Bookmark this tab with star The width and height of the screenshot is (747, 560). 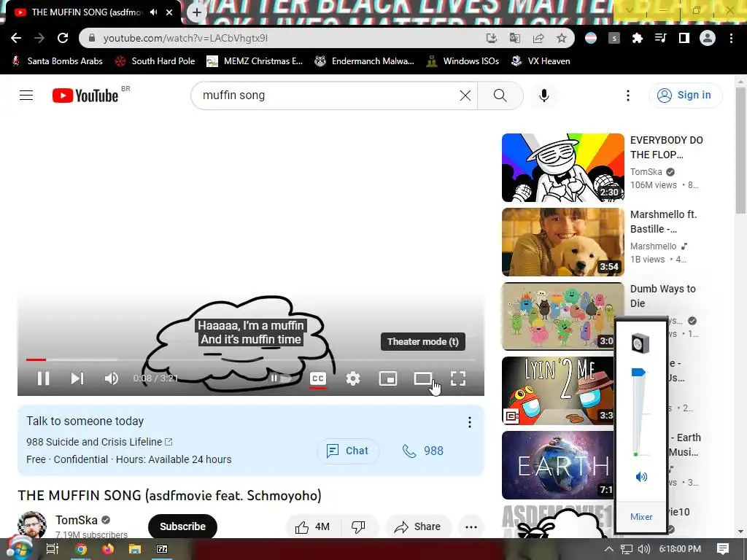point(562,38)
